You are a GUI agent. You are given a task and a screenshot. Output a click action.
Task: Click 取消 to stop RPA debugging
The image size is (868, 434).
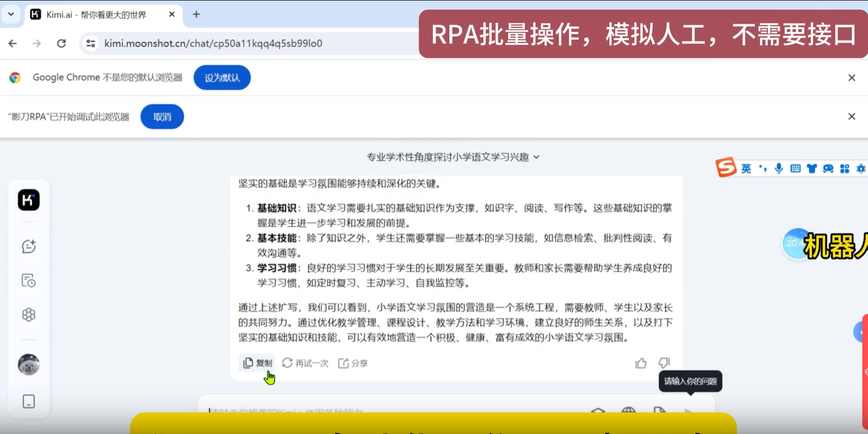pos(162,117)
